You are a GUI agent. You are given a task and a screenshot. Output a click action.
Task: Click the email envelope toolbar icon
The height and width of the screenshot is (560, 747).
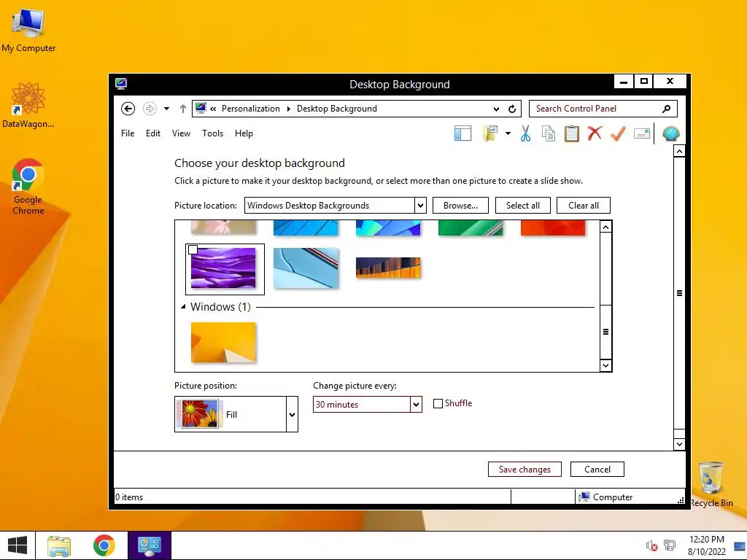[642, 134]
